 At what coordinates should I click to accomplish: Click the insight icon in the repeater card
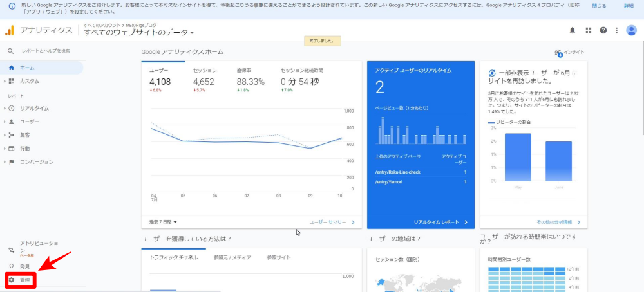(x=492, y=73)
